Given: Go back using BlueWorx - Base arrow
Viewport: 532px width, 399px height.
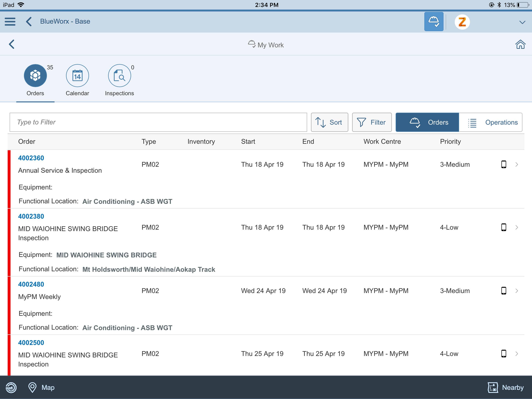Looking at the screenshot, I should [29, 21].
